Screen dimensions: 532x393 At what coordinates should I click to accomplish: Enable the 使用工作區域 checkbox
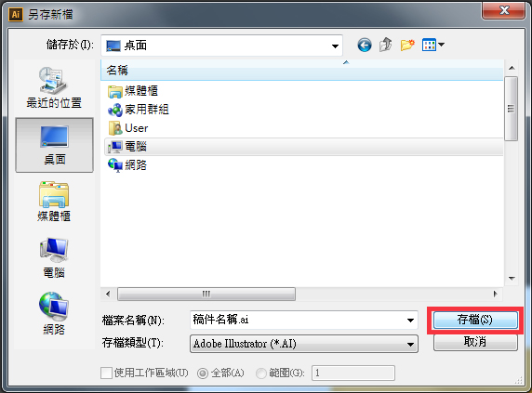(107, 373)
